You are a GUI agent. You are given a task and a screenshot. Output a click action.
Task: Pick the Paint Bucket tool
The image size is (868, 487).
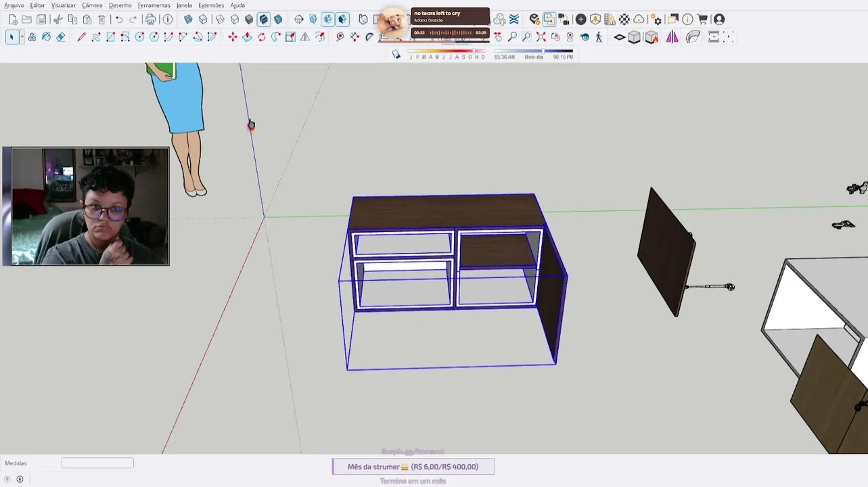pyautogui.click(x=46, y=37)
